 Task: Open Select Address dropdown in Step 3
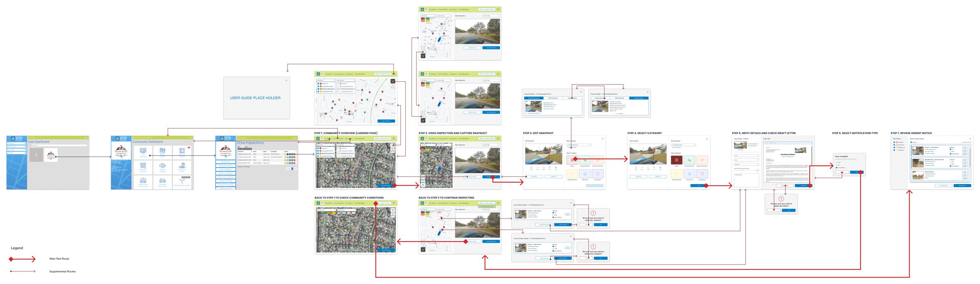579,145
